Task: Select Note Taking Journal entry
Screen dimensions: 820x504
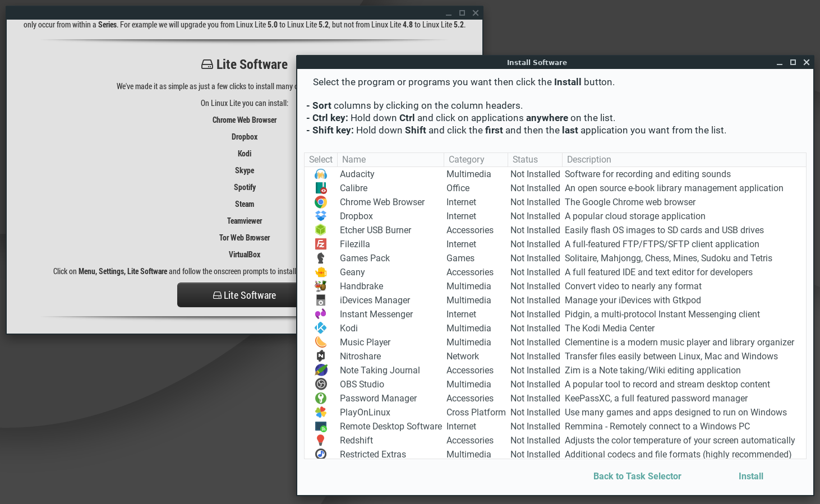Action: point(380,370)
